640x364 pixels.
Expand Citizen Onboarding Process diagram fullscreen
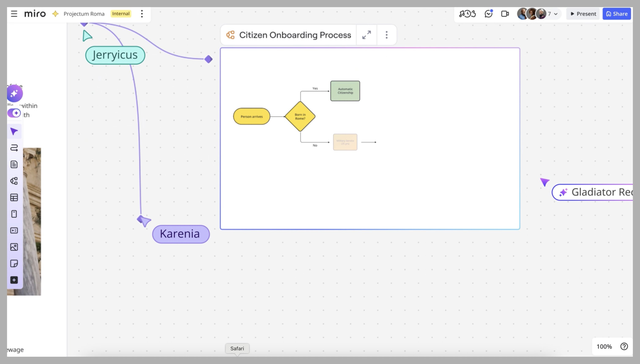point(366,35)
